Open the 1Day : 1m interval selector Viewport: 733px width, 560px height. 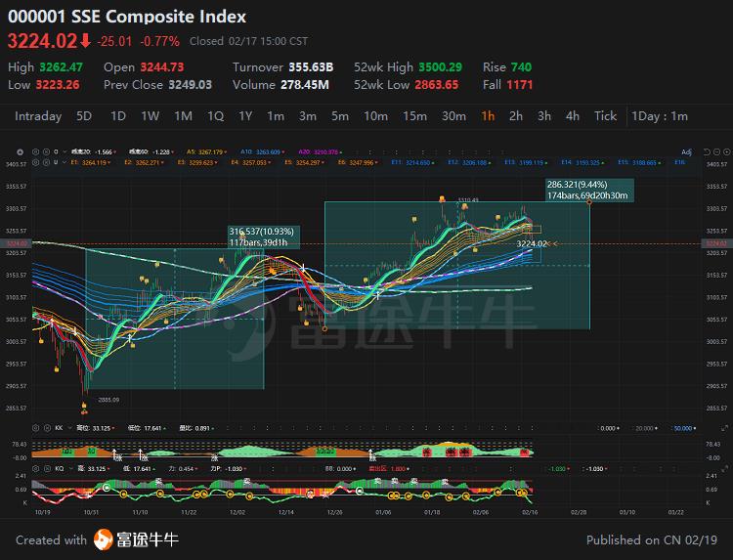click(x=660, y=116)
